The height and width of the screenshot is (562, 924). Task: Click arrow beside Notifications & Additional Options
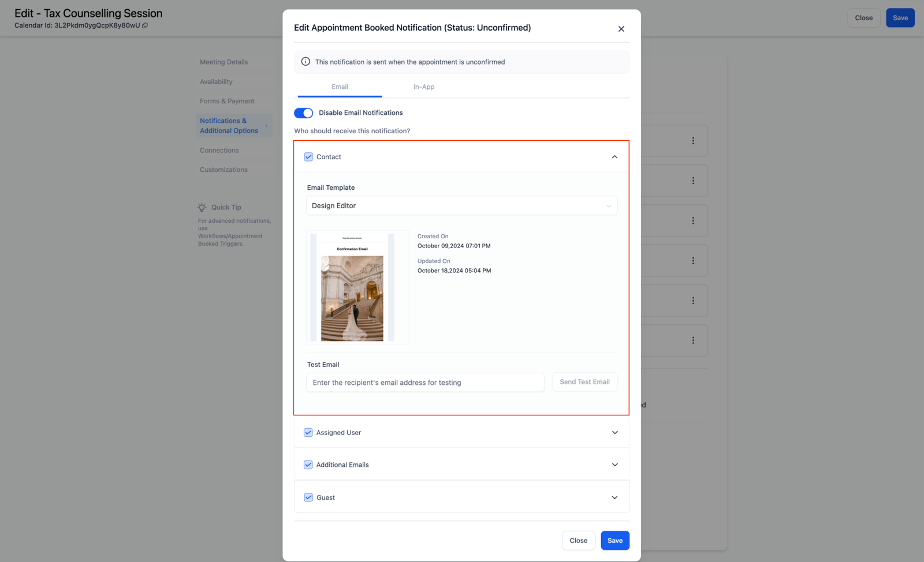click(x=266, y=126)
